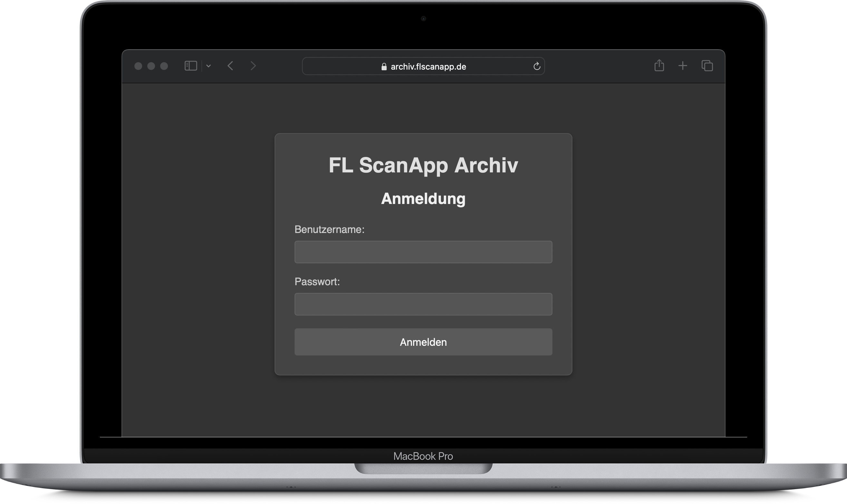Viewport: 847px width, 504px height.
Task: Maximize the window using the third traffic light
Action: pos(164,66)
